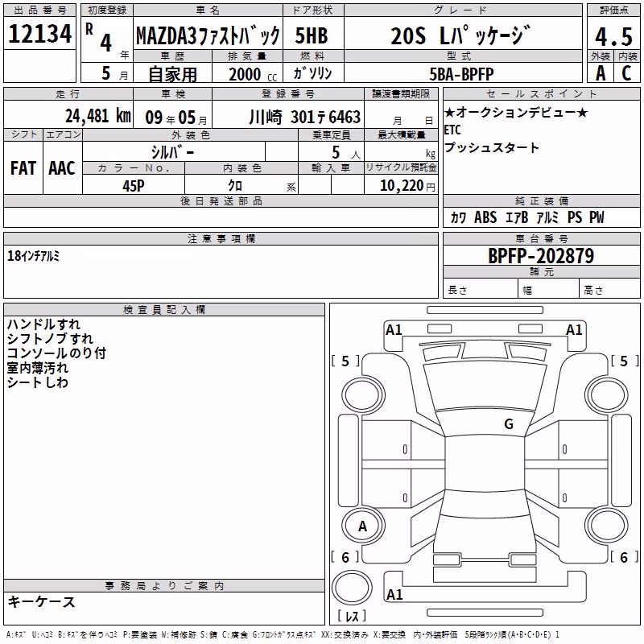
Task: Click アルミ in the 純正装備 row
Action: click(547, 217)
